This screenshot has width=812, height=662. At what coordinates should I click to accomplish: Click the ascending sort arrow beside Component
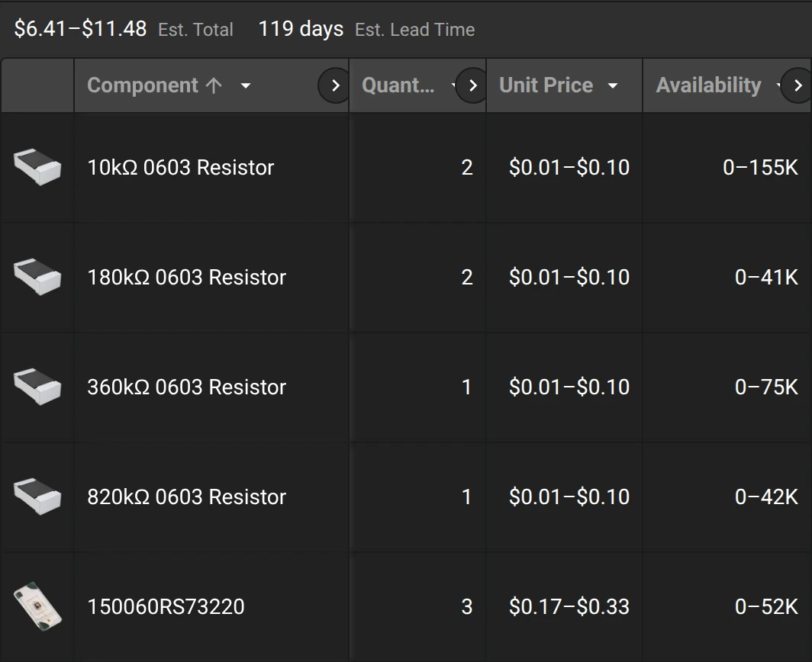coord(214,85)
